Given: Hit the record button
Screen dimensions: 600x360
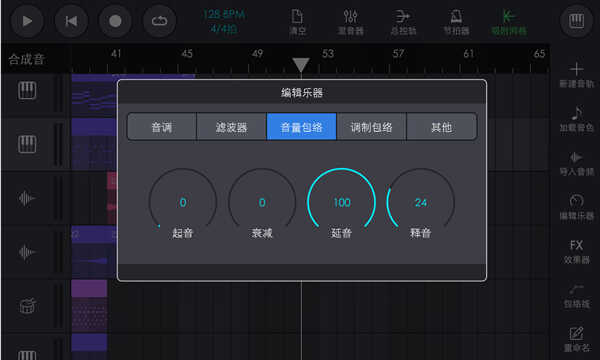Looking at the screenshot, I should [x=115, y=21].
